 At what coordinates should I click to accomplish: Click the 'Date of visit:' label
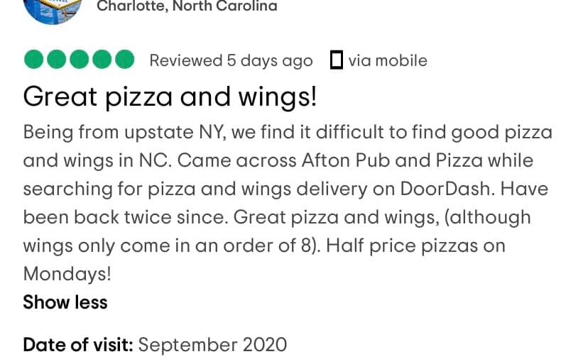pyautogui.click(x=78, y=345)
